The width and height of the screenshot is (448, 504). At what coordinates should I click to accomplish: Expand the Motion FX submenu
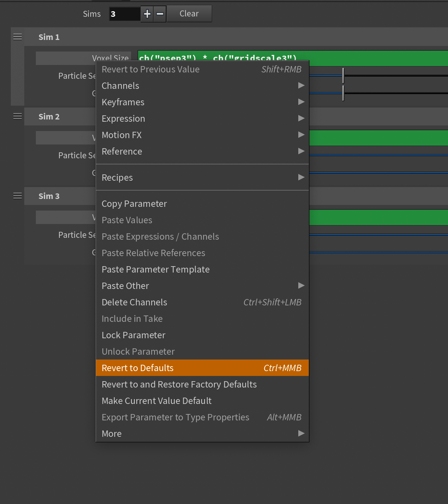(202, 135)
